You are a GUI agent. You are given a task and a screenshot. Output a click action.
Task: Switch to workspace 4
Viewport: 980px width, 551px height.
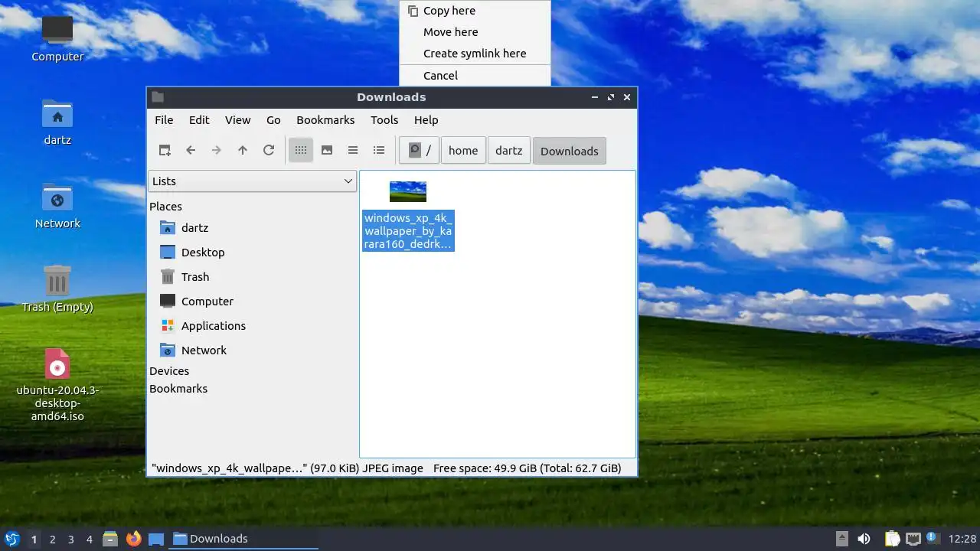click(89, 540)
